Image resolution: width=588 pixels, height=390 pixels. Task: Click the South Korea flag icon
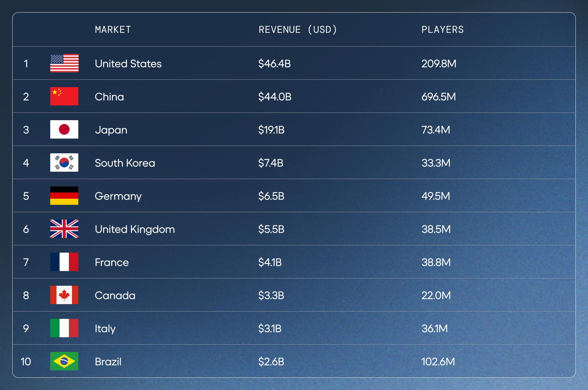(64, 162)
